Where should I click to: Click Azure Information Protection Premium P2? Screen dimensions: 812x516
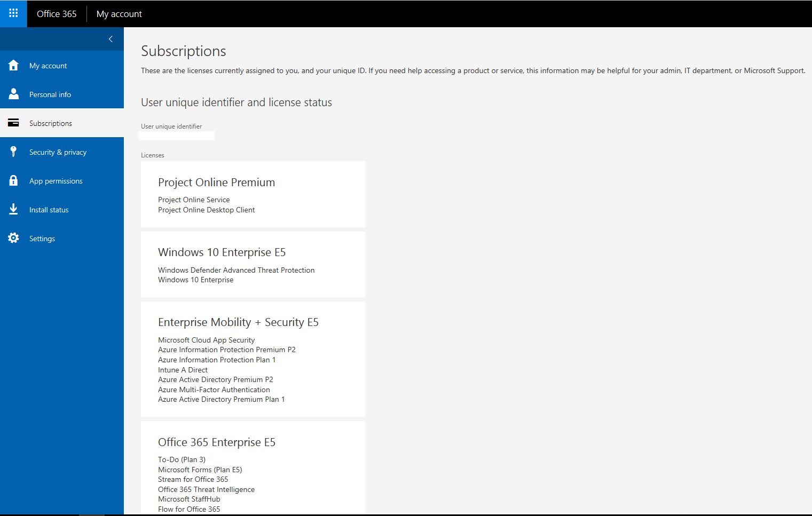coord(226,350)
